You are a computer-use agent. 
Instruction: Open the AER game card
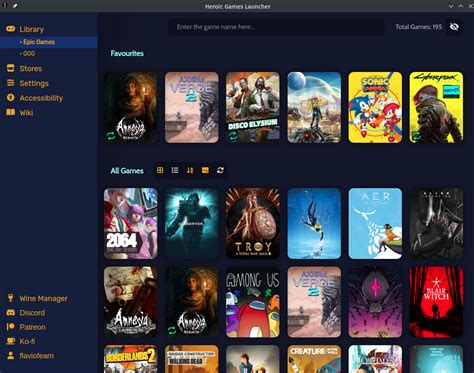[x=375, y=223]
